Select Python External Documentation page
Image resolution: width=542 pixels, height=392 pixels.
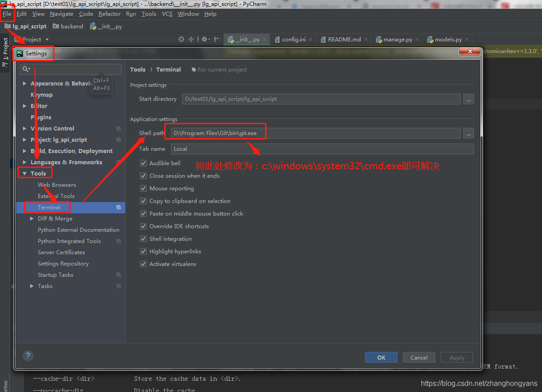pyautogui.click(x=78, y=230)
